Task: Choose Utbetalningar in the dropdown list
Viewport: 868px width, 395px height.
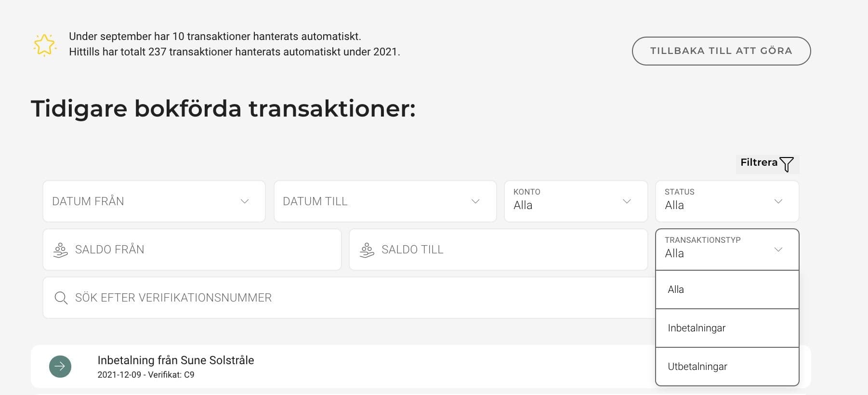Action: 726,367
